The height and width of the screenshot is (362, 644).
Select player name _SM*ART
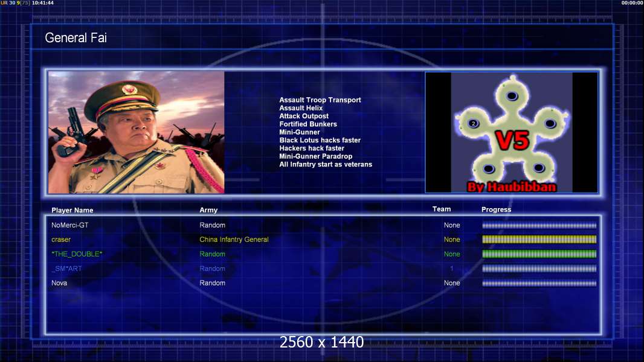tap(66, 268)
